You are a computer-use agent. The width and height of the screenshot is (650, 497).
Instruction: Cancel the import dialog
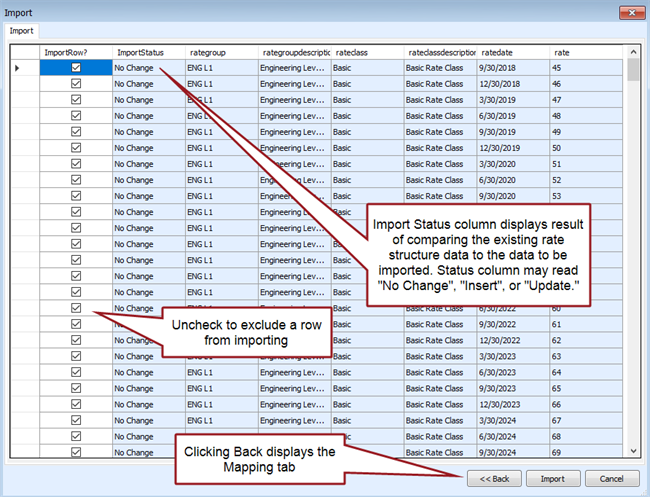click(611, 478)
